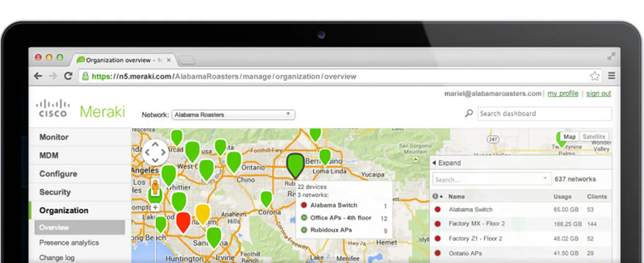
Task: Click the Cisco Meraki logo
Action: [x=81, y=109]
